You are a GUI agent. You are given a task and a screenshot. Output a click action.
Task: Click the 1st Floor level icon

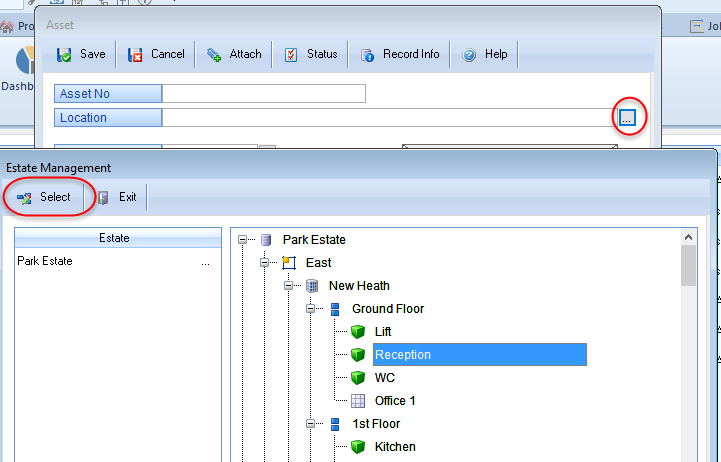click(335, 424)
